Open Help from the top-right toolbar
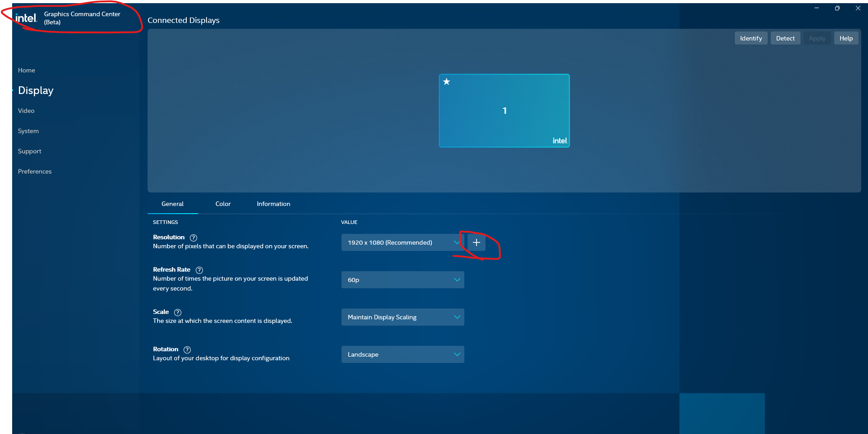Image resolution: width=868 pixels, height=434 pixels. point(846,38)
